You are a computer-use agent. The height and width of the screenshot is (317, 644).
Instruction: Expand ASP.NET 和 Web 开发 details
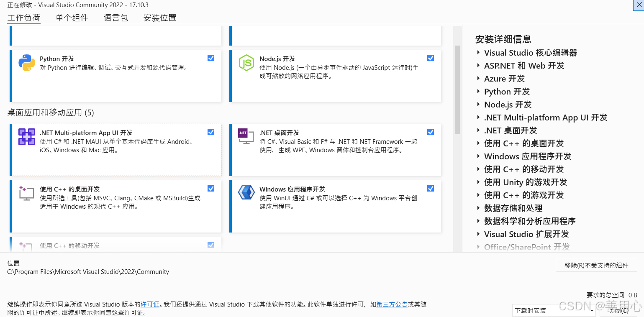478,66
